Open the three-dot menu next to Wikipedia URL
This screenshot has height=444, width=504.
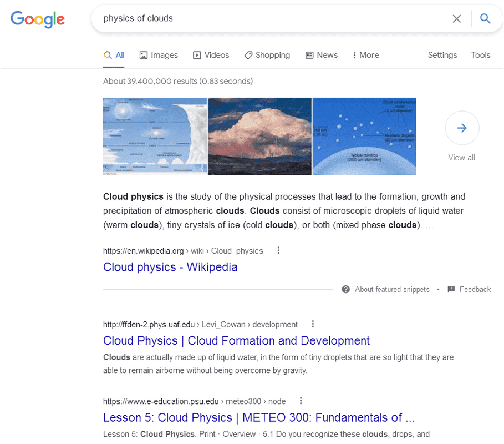[x=278, y=250]
